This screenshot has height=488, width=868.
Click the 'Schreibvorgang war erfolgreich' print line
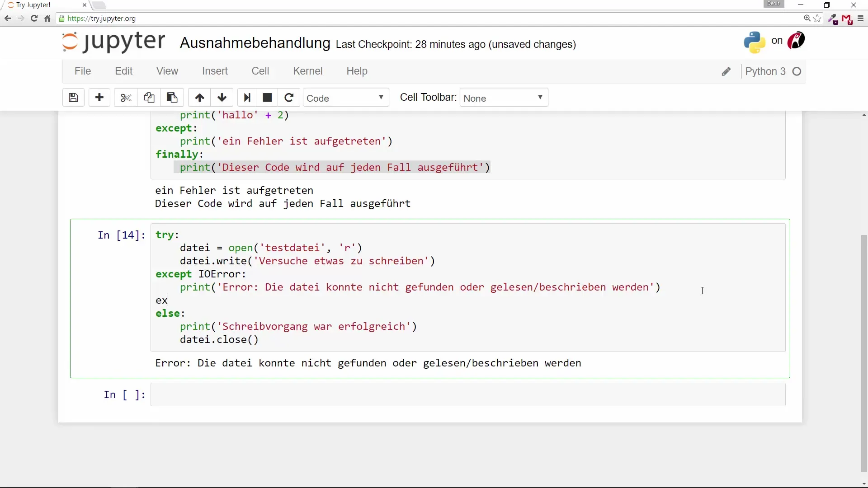(298, 327)
